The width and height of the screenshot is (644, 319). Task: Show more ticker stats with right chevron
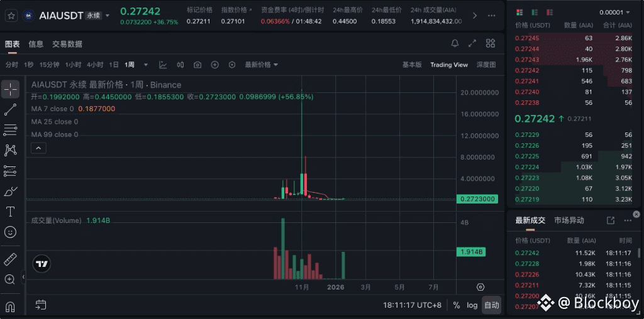[x=475, y=16]
